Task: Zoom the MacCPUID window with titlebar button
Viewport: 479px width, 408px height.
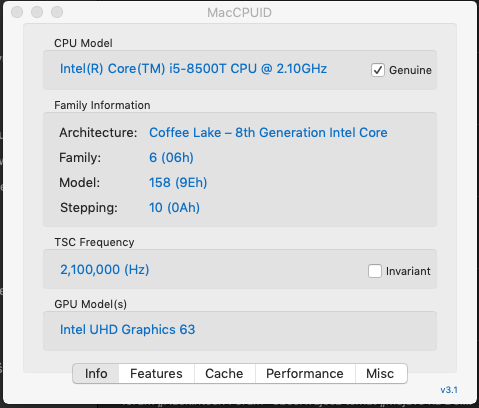Action: 57,12
